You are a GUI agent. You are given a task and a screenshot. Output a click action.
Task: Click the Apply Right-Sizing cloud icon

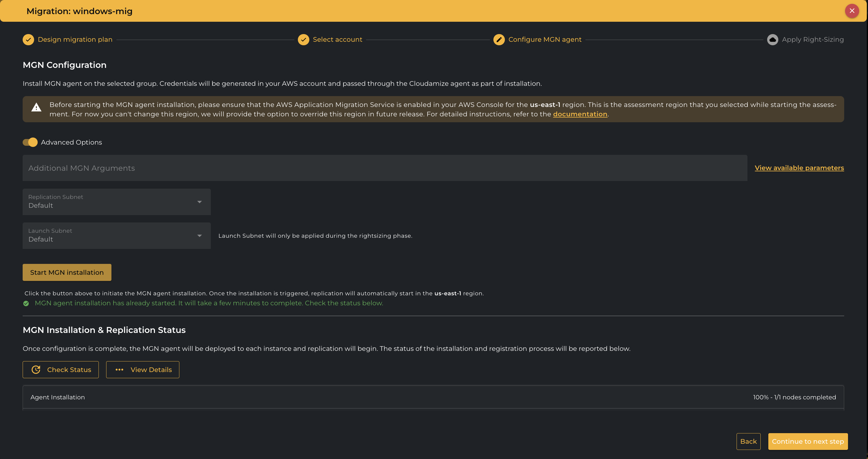[772, 40]
